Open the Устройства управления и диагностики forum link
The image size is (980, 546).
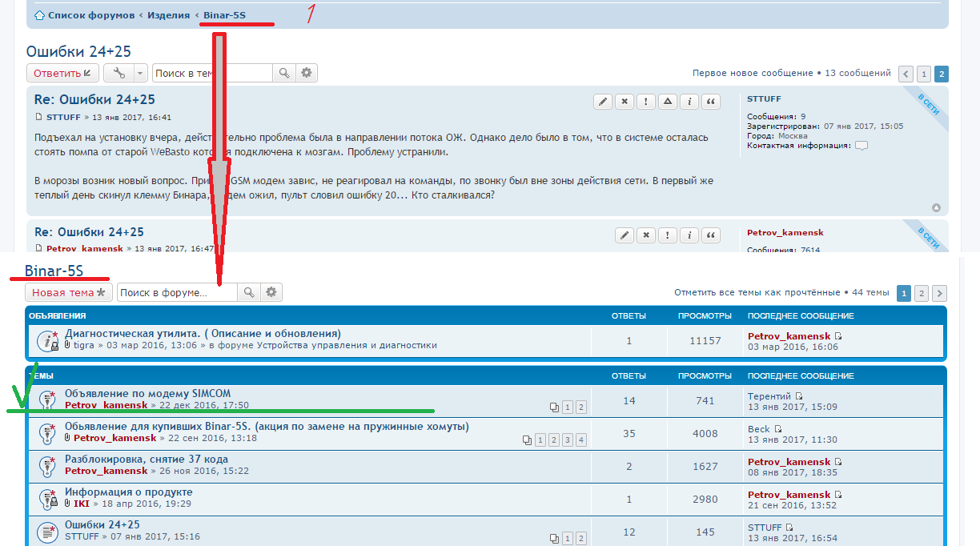pos(347,345)
